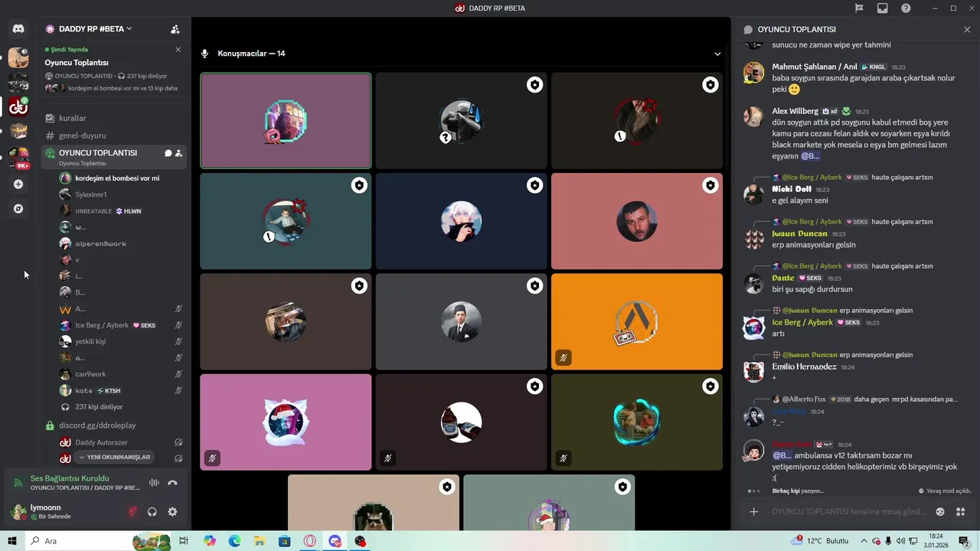Click Ses Bağlantısı Kuruldu connection status
The width and height of the screenshot is (980, 551).
point(70,478)
